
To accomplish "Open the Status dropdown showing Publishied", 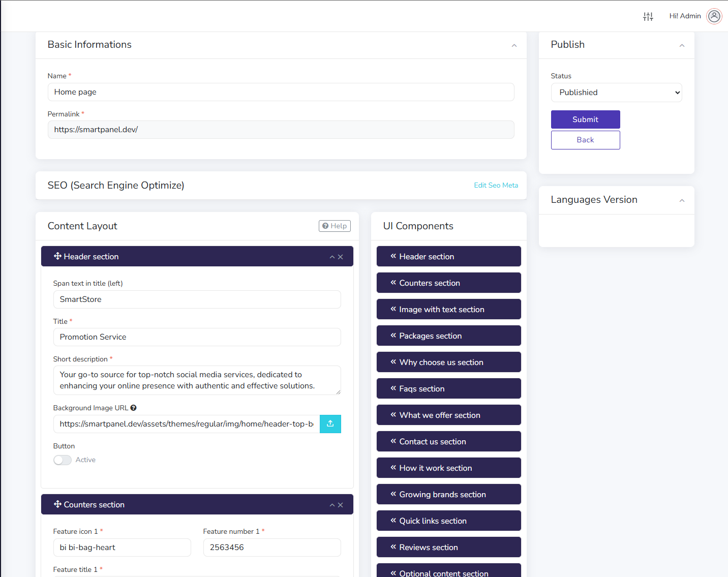I will pyautogui.click(x=616, y=92).
